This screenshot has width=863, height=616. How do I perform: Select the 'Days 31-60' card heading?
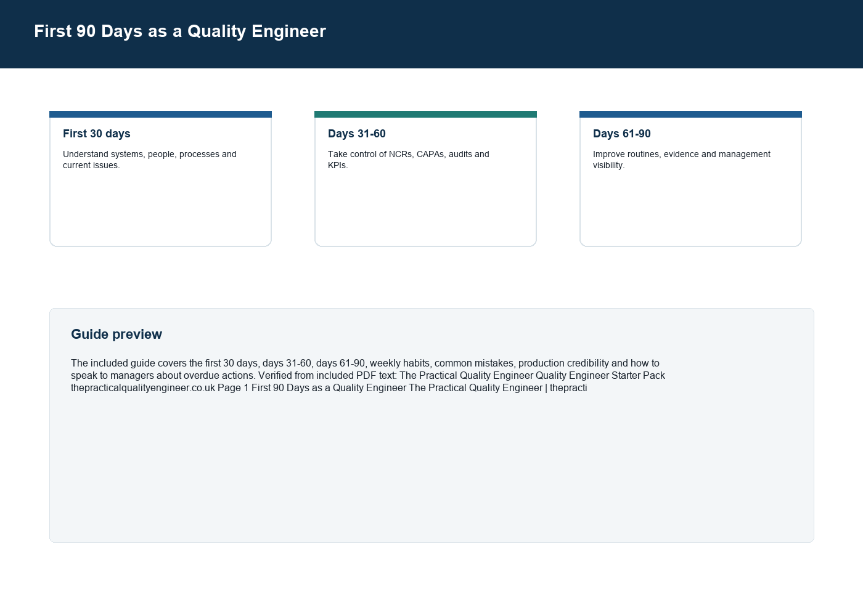click(357, 134)
